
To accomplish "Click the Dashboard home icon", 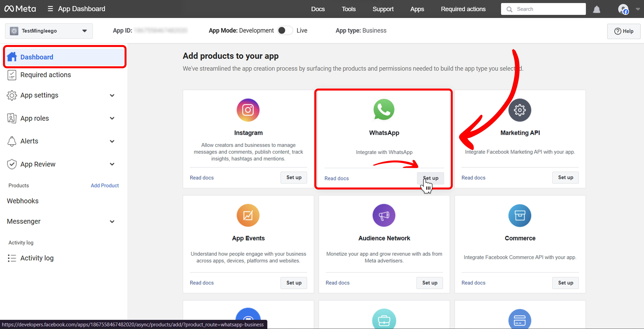I will click(x=12, y=57).
